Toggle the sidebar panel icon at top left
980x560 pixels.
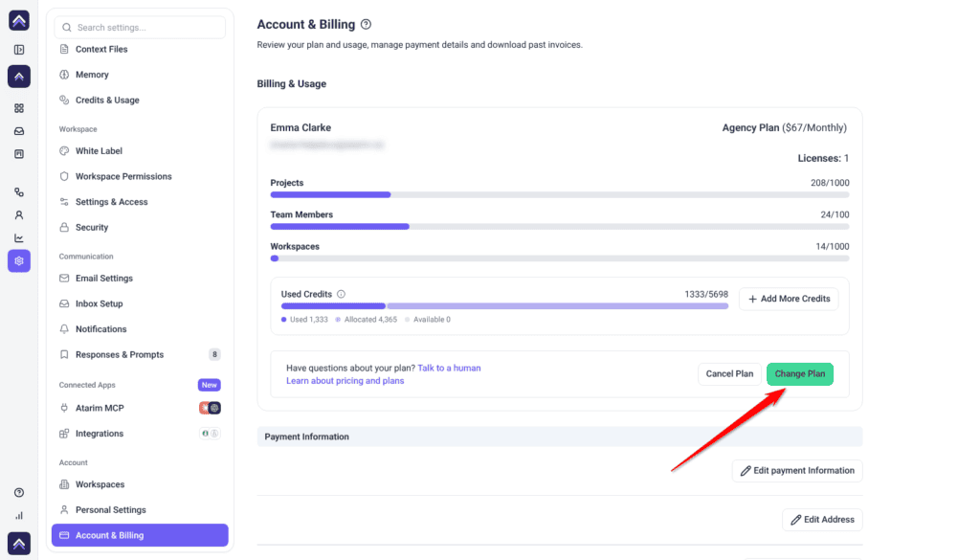click(x=19, y=50)
